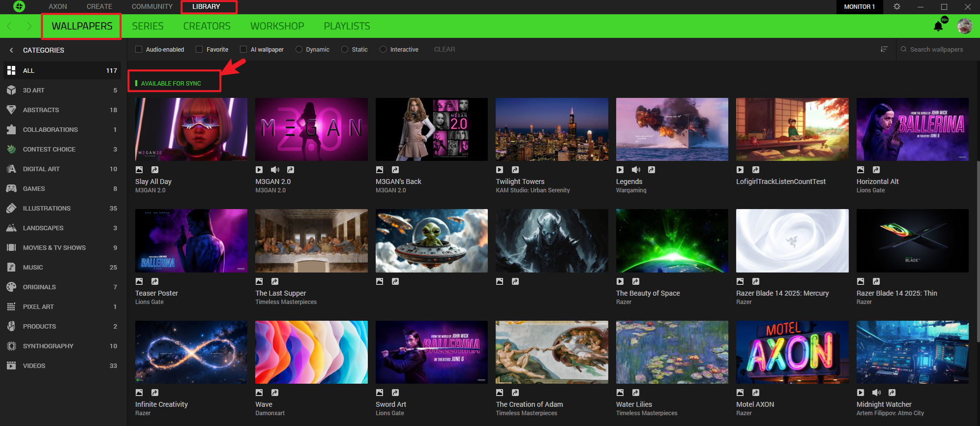Click the sound icon under M3GAN 2.0

pos(275,170)
